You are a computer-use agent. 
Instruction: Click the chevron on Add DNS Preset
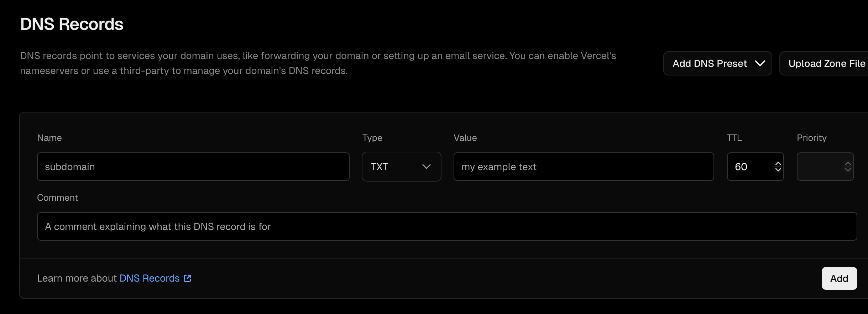tap(760, 63)
